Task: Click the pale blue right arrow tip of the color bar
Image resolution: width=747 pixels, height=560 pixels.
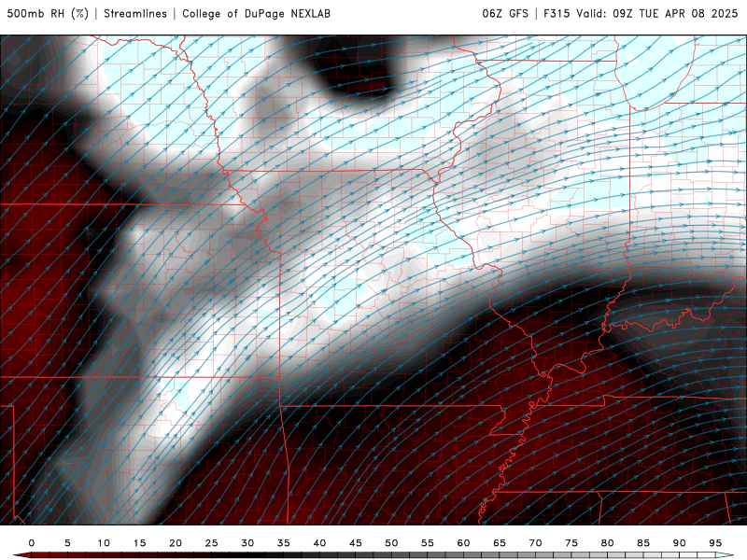Action: pyautogui.click(x=725, y=555)
